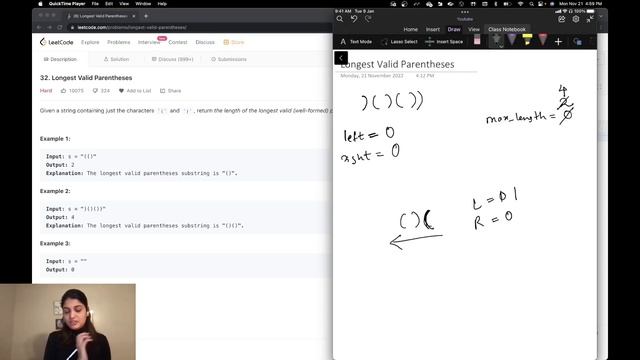Viewport: 640px width, 360px height.
Task: Open the Edit menu
Action: (x=109, y=4)
